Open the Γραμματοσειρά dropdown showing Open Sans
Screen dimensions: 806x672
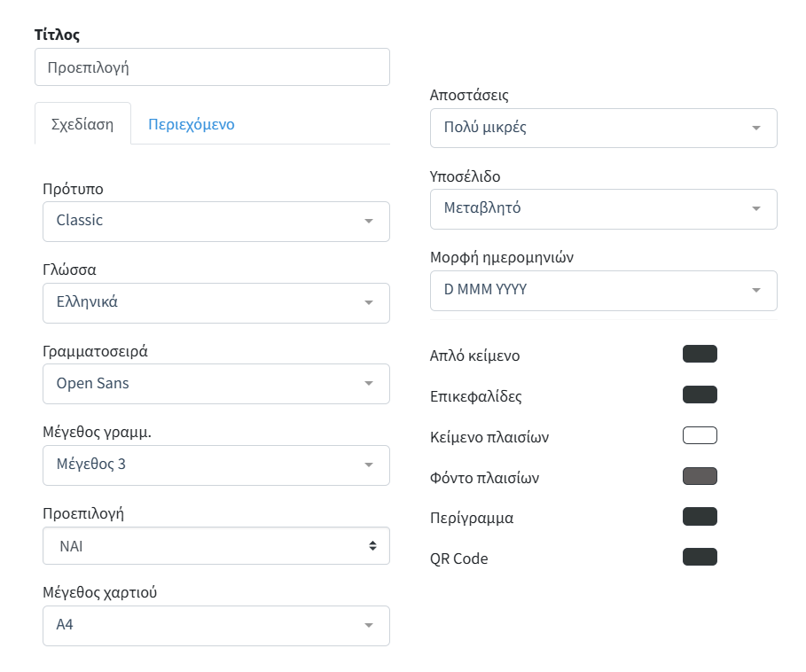point(215,384)
